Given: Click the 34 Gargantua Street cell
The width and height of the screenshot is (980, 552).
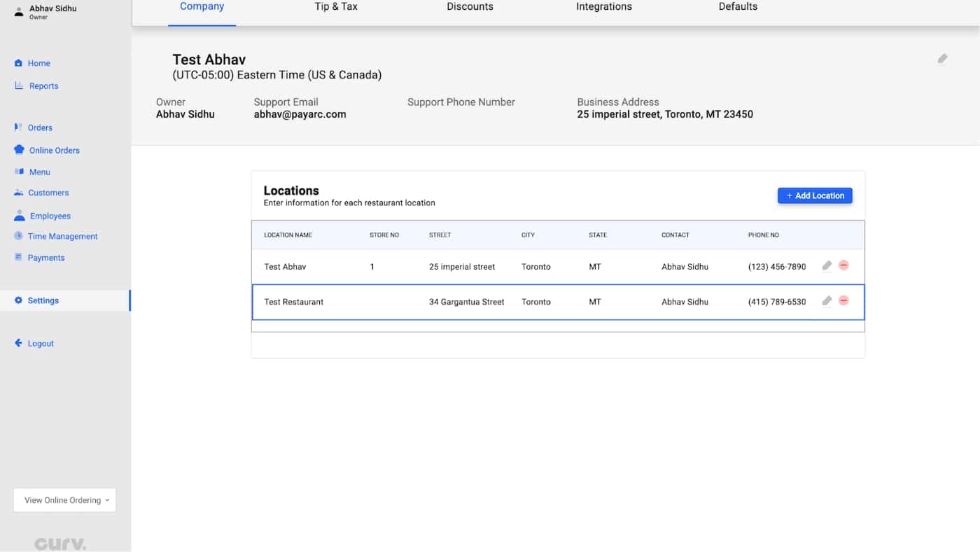Looking at the screenshot, I should click(466, 302).
